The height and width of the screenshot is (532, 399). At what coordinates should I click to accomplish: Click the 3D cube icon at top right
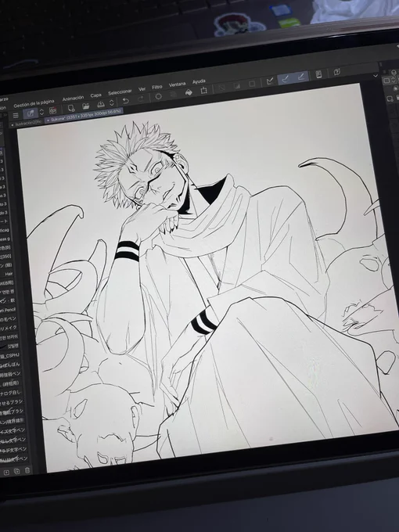(x=394, y=72)
